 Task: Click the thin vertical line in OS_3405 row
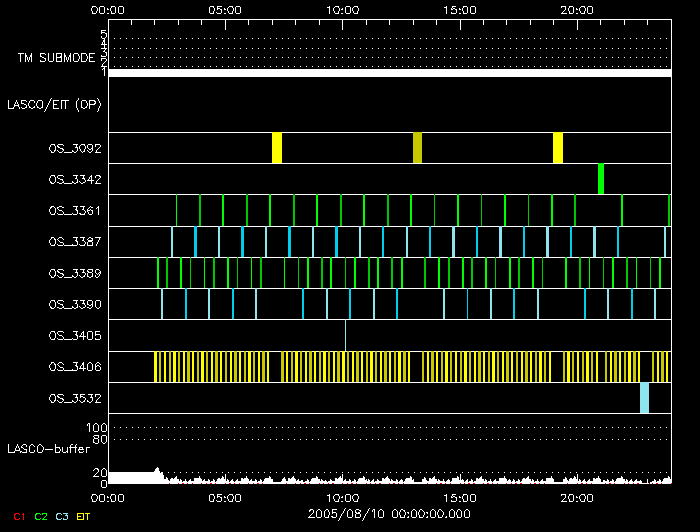345,335
